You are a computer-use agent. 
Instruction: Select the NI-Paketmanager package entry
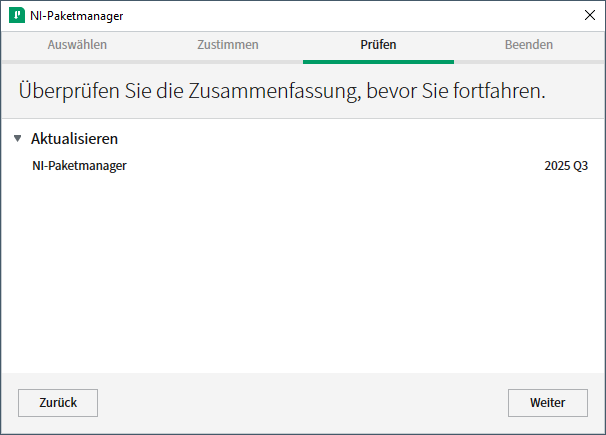(x=79, y=166)
